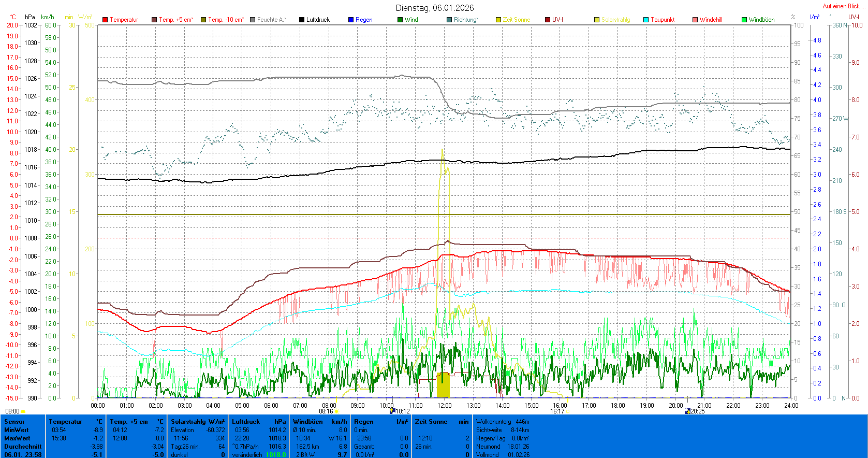Select the green Wind legend label
The width and height of the screenshot is (868, 458).
(x=411, y=20)
